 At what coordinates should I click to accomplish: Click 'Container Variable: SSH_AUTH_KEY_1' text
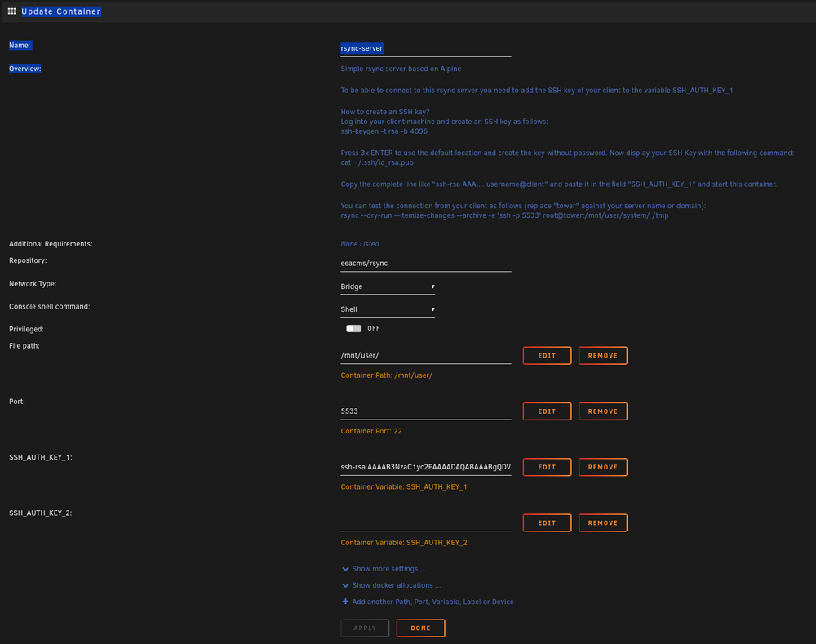(403, 486)
